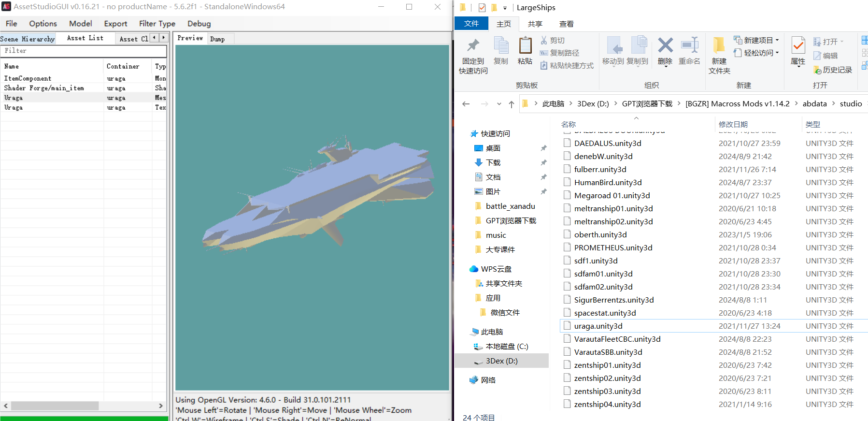Switch to the Asset List tab
868x421 pixels.
[85, 38]
